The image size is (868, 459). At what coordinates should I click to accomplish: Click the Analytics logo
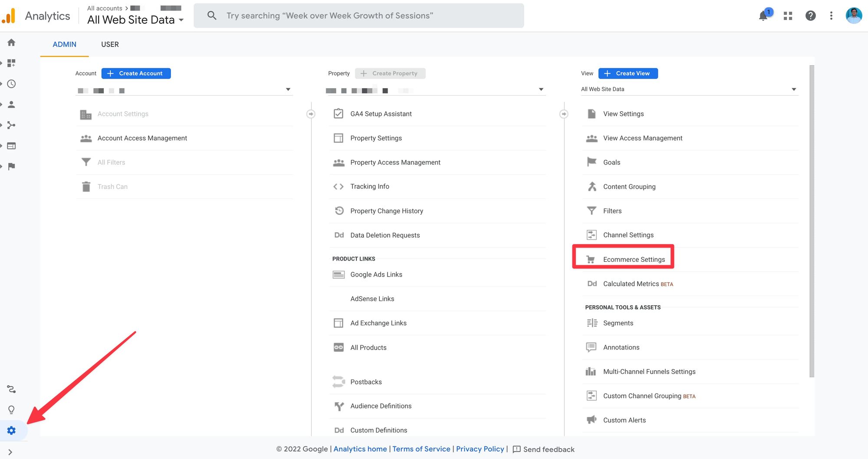click(9, 16)
